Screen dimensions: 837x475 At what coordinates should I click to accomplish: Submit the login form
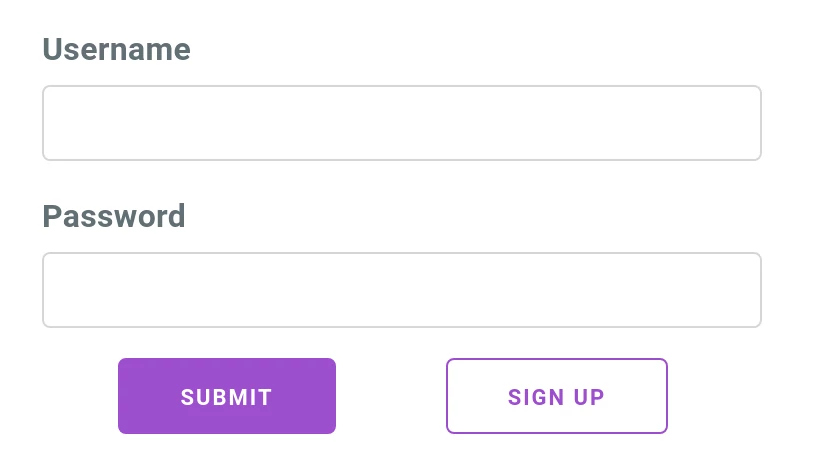tap(227, 396)
